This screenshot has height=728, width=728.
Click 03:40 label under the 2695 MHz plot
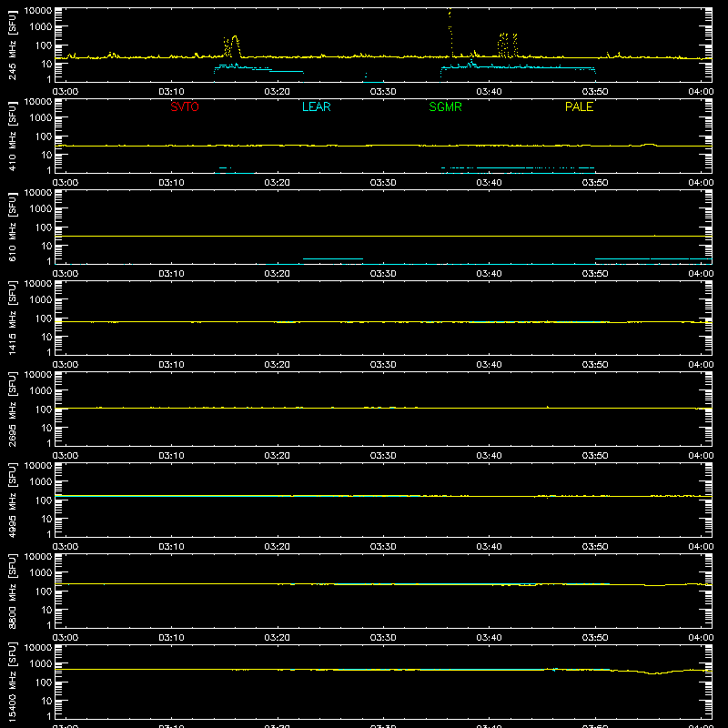coord(489,456)
